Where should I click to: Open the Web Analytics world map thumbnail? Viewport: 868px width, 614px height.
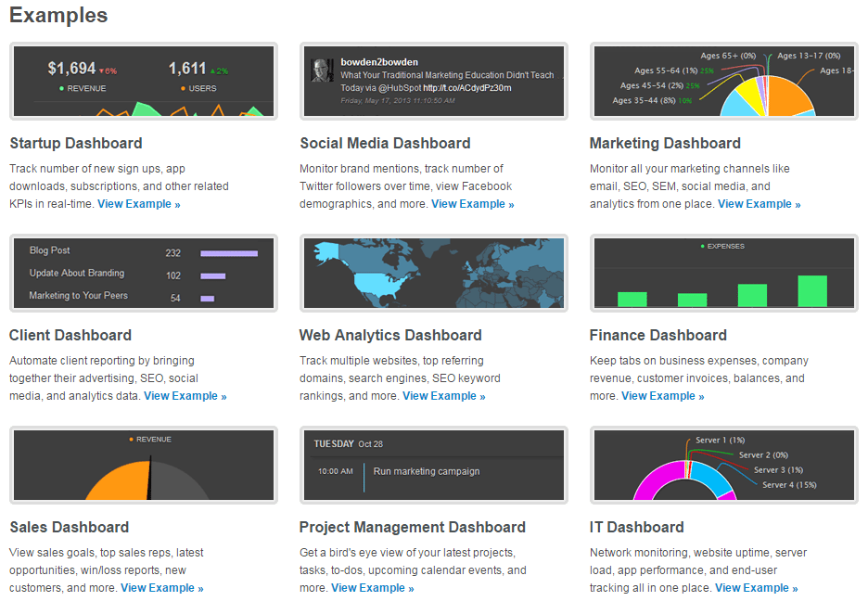coord(433,273)
